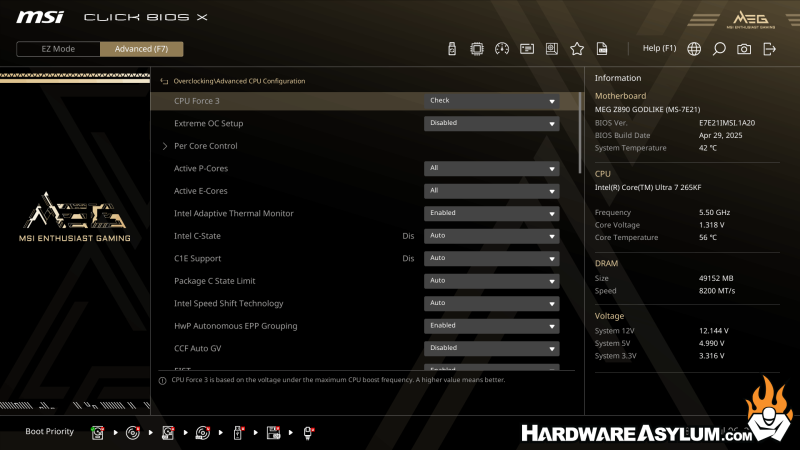
Task: Select the USB key boot device
Action: [238, 433]
